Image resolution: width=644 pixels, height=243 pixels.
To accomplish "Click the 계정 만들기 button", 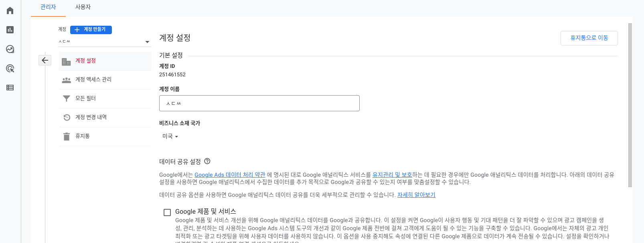I will tap(91, 30).
